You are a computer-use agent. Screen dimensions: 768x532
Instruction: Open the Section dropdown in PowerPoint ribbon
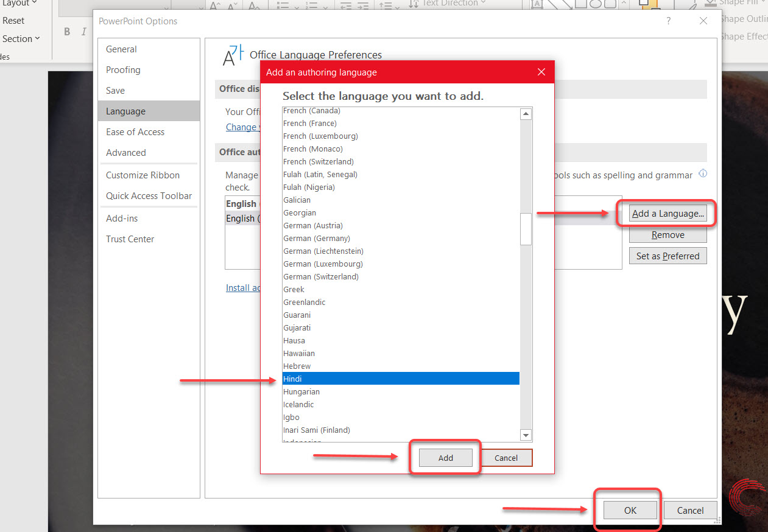click(x=21, y=38)
